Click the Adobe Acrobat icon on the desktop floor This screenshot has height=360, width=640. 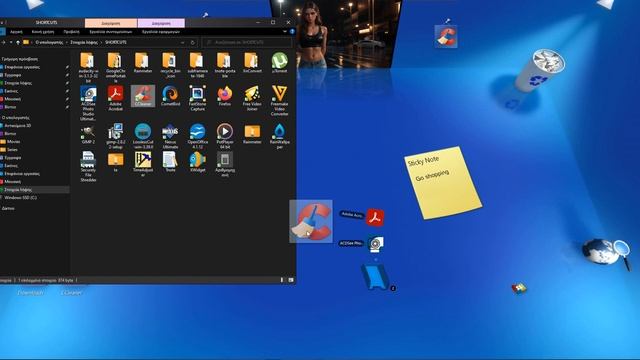pyautogui.click(x=375, y=218)
